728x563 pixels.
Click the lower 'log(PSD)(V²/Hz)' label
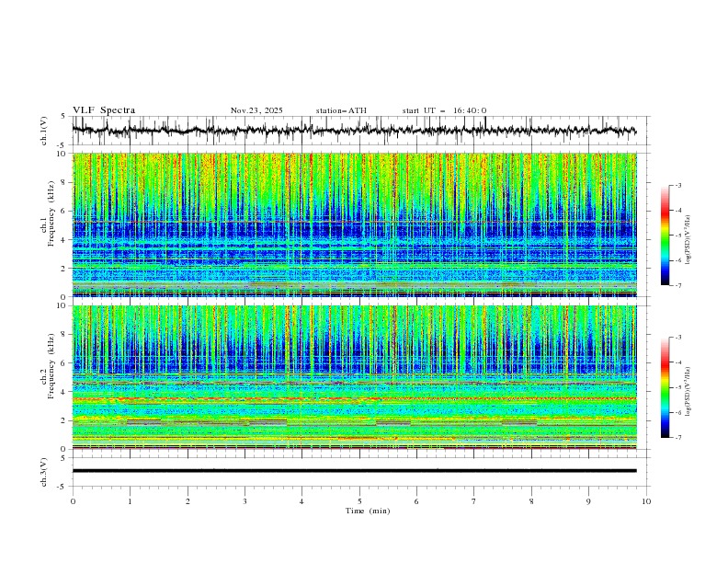[x=688, y=392]
